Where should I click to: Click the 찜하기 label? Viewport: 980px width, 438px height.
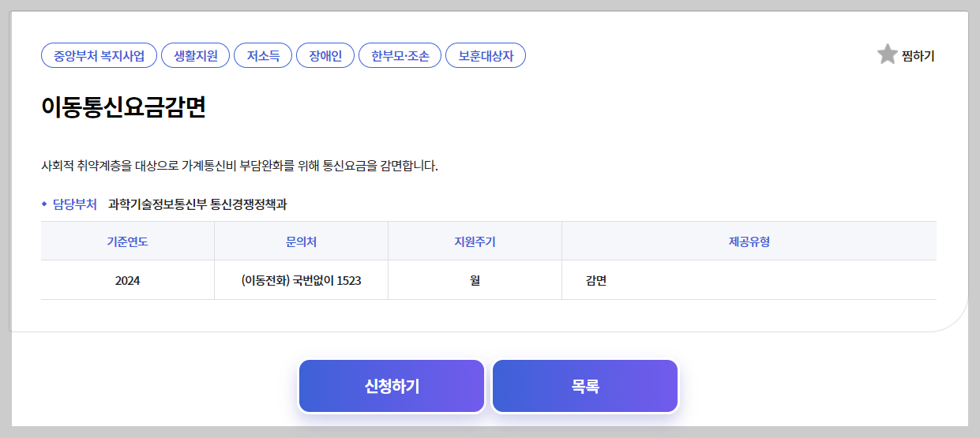pyautogui.click(x=918, y=56)
